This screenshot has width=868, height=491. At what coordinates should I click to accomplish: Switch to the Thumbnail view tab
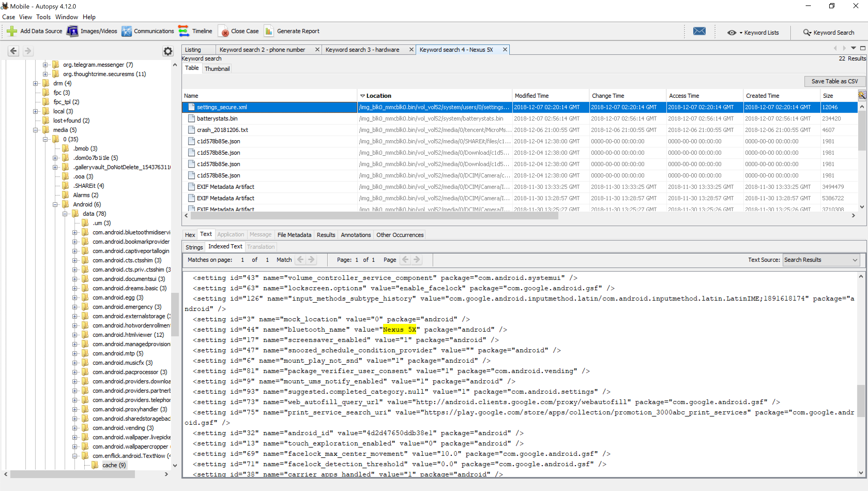pos(217,69)
